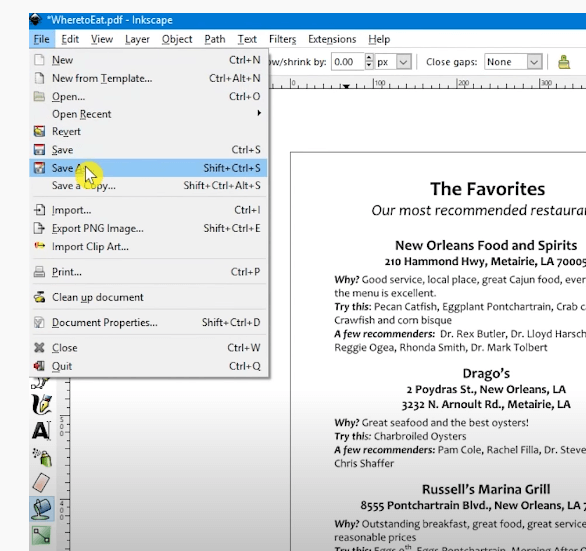Open the File menu
Viewport: 586px width, 551px height.
point(41,39)
